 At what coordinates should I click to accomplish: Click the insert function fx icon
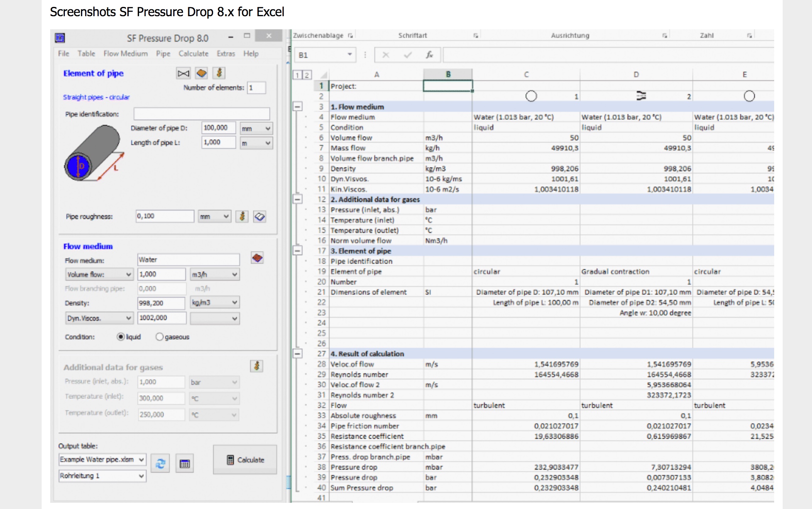430,55
